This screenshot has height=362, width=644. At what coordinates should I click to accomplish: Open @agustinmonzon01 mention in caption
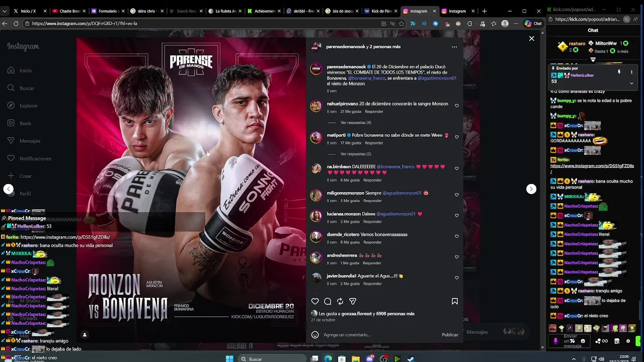point(436,78)
